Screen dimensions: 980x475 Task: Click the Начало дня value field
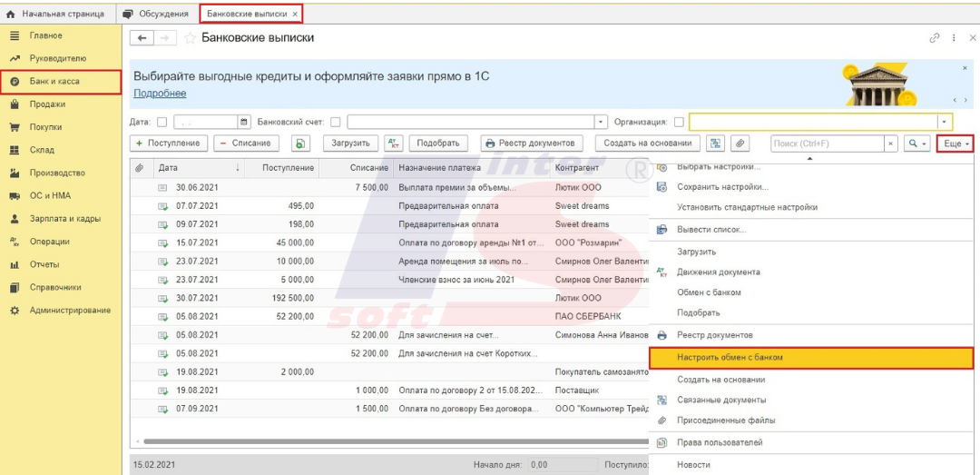click(x=562, y=465)
